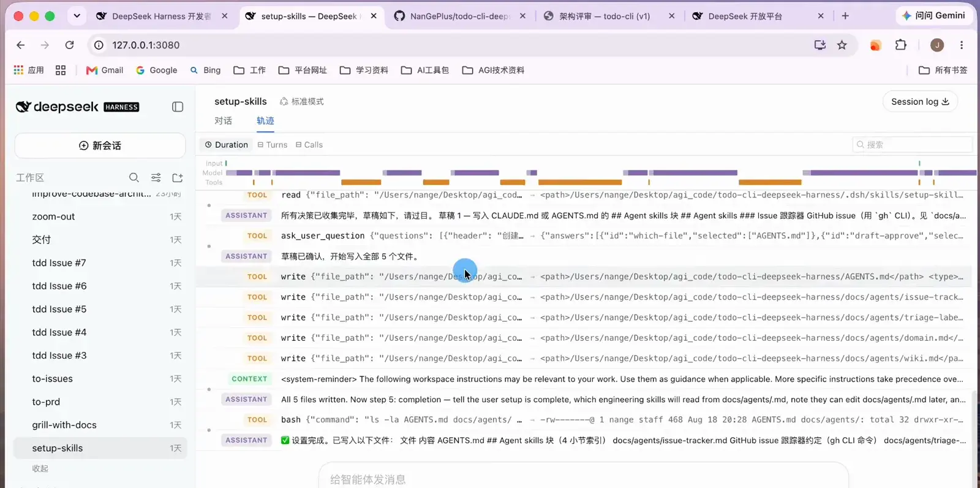Open Bing bookmark
The width and height of the screenshot is (980, 488).
[205, 70]
